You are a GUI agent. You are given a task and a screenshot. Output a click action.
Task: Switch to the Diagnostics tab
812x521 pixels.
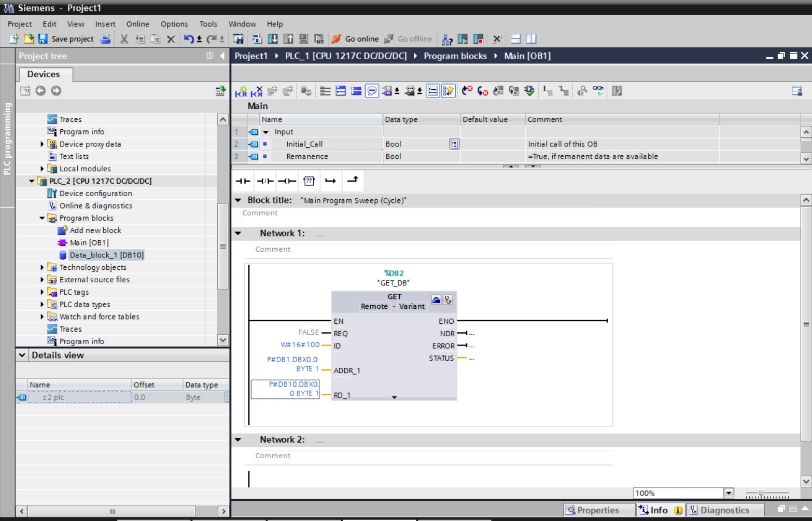pos(725,510)
